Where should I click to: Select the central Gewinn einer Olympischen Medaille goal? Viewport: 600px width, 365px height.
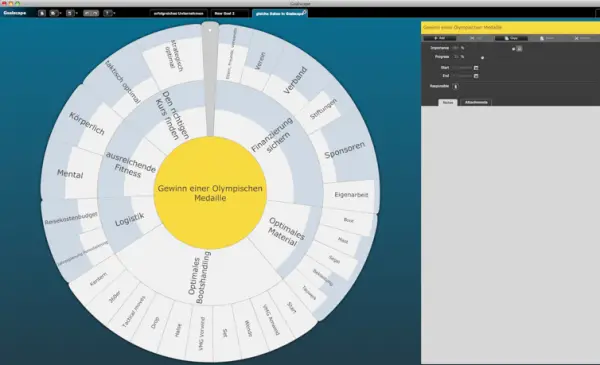click(x=210, y=193)
